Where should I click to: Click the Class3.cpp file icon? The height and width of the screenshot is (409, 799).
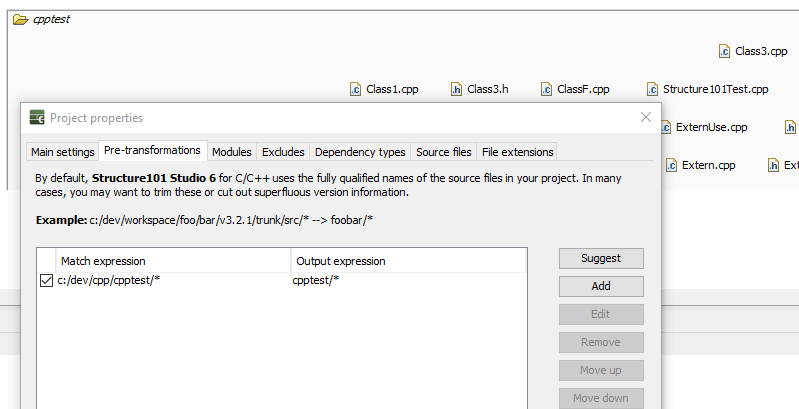(724, 51)
